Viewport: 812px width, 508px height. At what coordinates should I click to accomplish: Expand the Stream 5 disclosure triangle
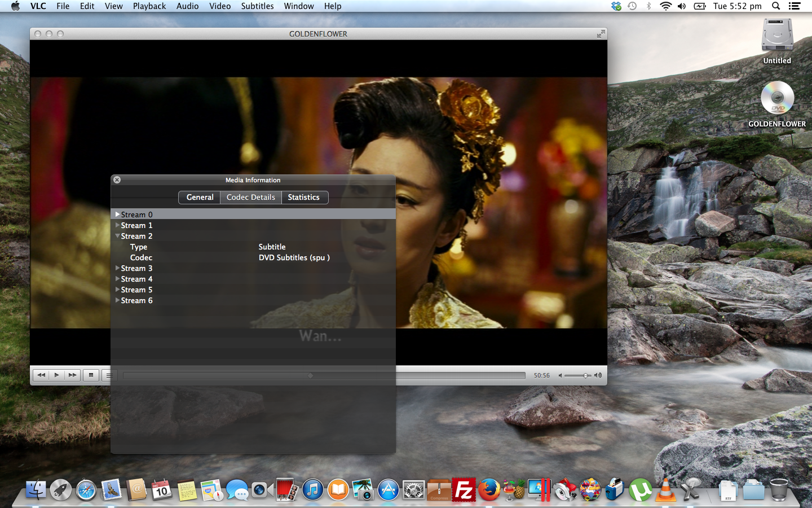(x=117, y=290)
